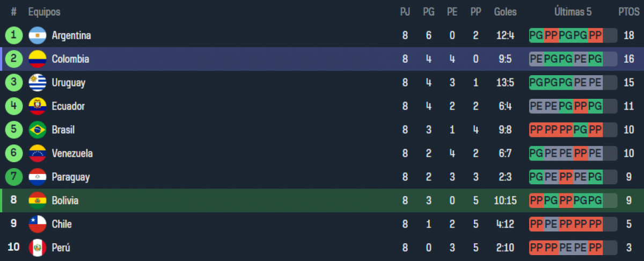This screenshot has height=261, width=644.
Task: Click the Brasil flag icon
Action: click(38, 130)
